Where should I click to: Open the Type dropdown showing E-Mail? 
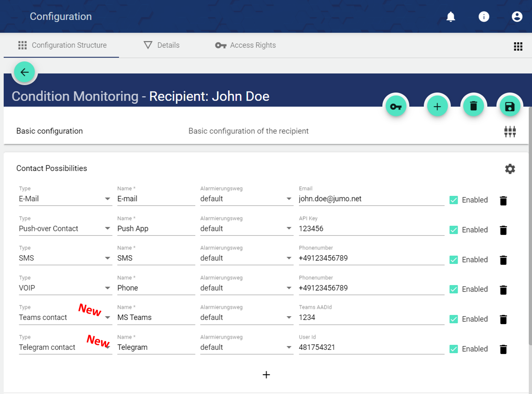pyautogui.click(x=65, y=199)
